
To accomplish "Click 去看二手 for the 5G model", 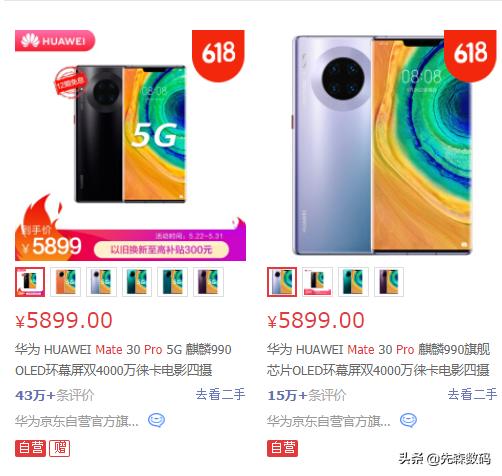I will [x=220, y=394].
